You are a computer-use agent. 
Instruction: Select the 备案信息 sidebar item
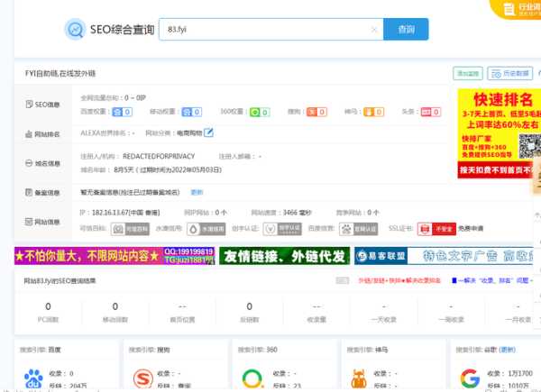pyautogui.click(x=42, y=193)
